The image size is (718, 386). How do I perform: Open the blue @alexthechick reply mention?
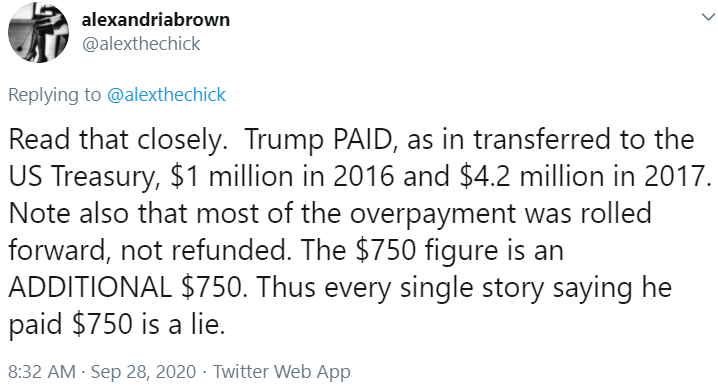[166, 95]
